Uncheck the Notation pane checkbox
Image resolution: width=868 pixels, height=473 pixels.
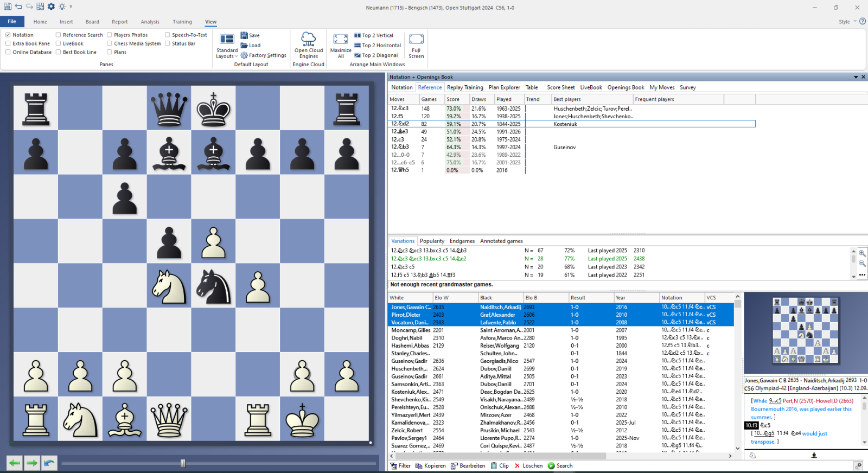point(8,35)
